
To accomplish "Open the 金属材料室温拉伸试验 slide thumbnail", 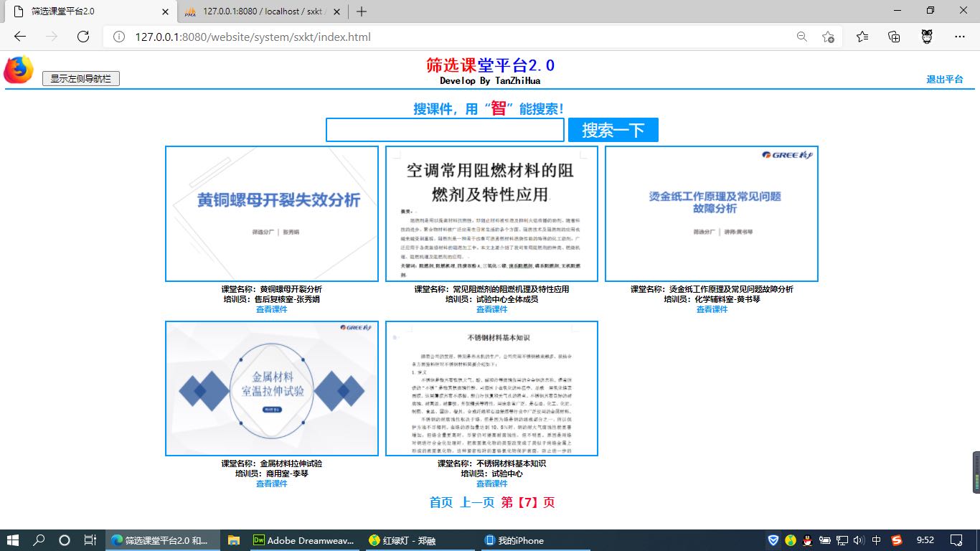I will coord(272,388).
